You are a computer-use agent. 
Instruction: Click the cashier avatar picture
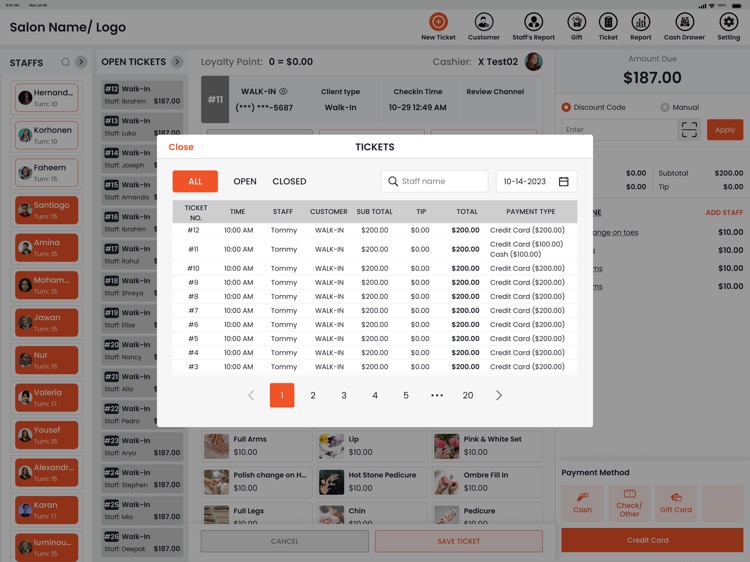[533, 62]
